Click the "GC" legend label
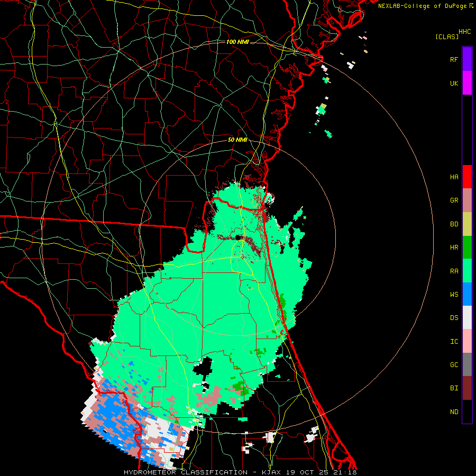 tap(454, 365)
